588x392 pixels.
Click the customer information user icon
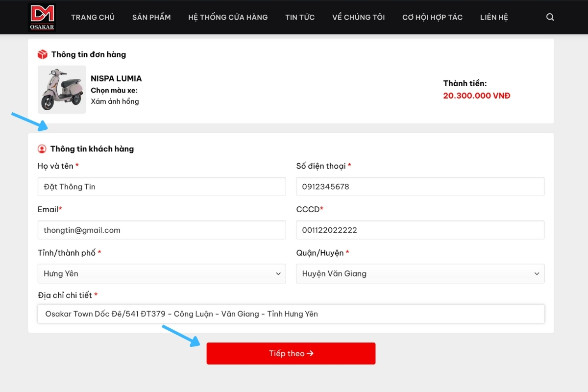[x=42, y=149]
